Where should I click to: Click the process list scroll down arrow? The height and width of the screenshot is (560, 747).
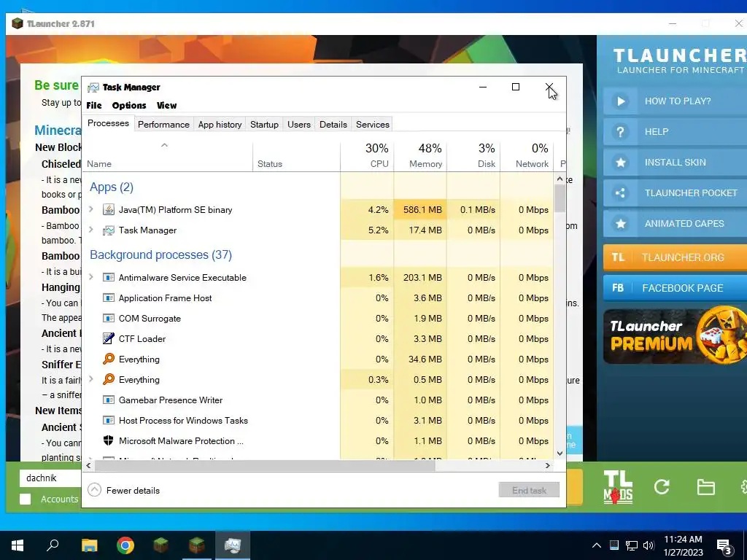560,453
